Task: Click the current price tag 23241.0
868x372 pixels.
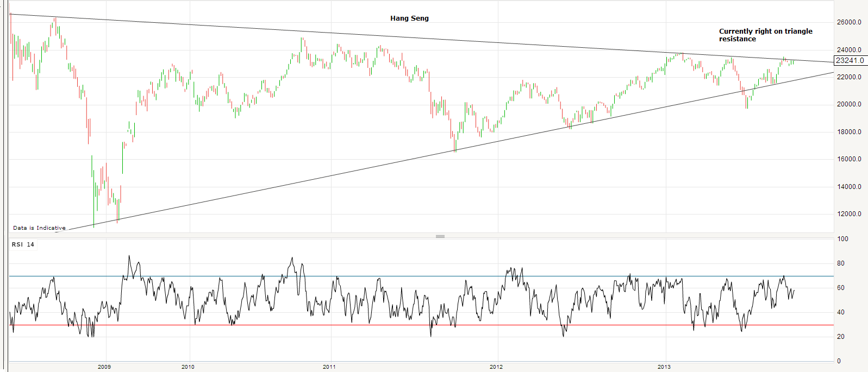Action: point(850,61)
